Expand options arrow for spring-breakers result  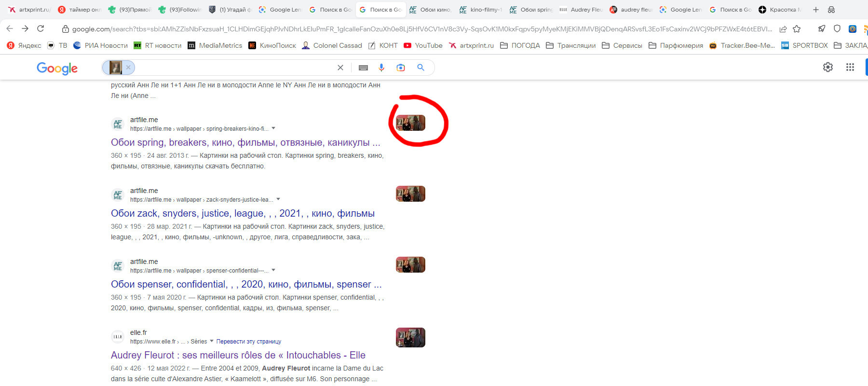click(x=273, y=128)
